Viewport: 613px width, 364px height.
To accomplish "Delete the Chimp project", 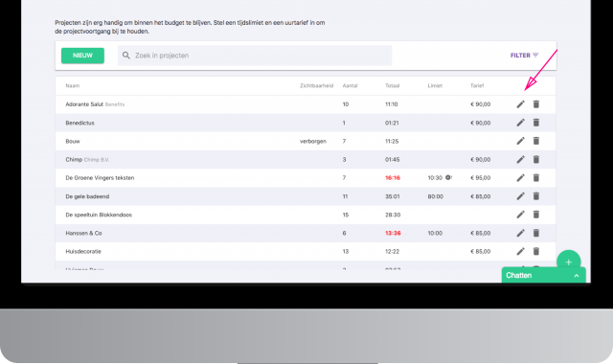I will (x=536, y=160).
